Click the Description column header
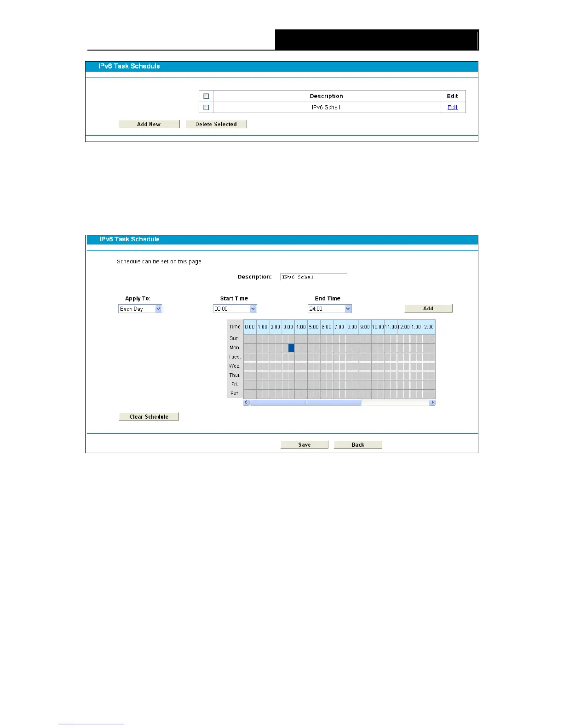Screen dimensions: 563x728 [x=327, y=96]
